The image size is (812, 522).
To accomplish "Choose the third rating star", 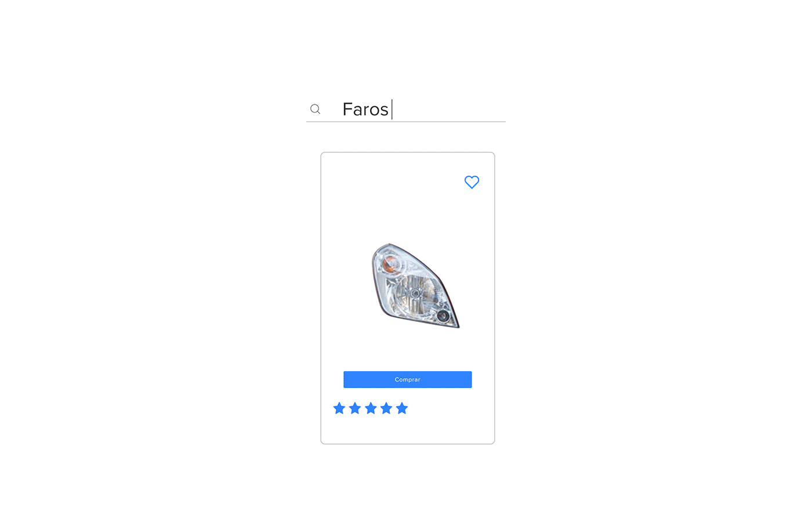I will 371,408.
